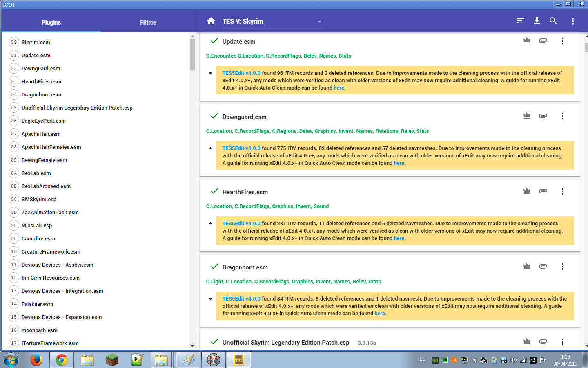Click the volume speaker tray icon
Image resolution: width=588 pixels, height=368 pixels.
coord(514,360)
